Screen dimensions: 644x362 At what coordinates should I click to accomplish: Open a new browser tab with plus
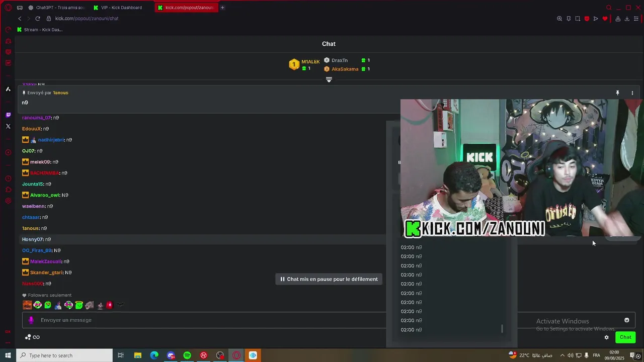pos(222,8)
